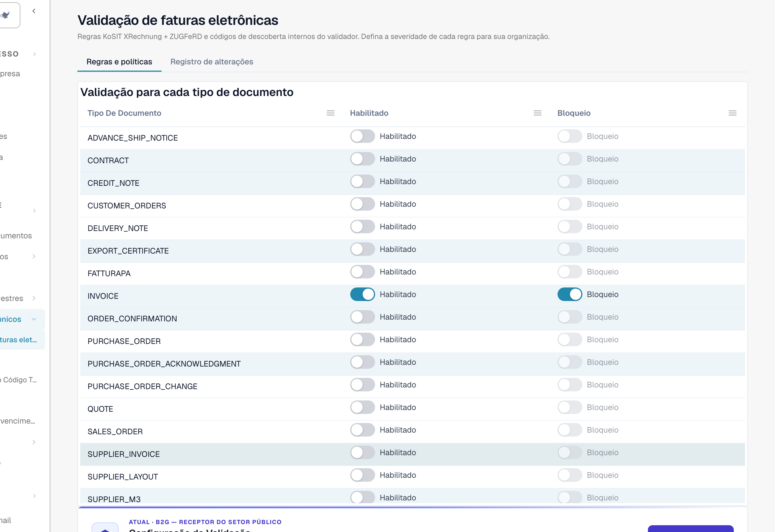Enable Habilitado for FATTURAPA
The height and width of the screenshot is (532, 775).
(362, 272)
